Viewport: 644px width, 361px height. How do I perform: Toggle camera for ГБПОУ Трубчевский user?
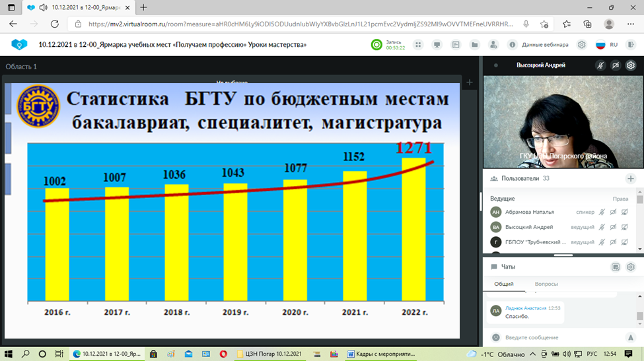pyautogui.click(x=613, y=242)
